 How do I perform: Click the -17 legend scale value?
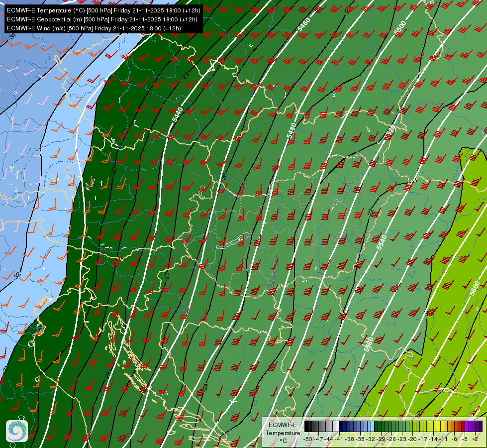(423, 439)
